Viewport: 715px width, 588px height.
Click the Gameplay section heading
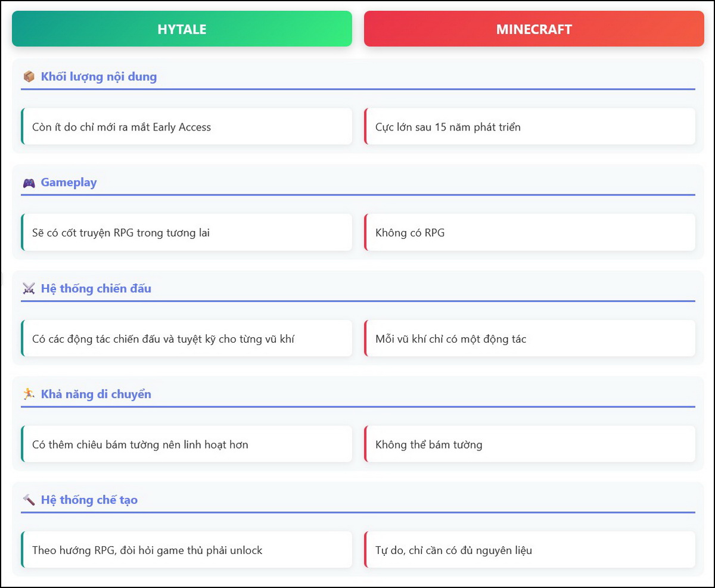[x=69, y=183]
